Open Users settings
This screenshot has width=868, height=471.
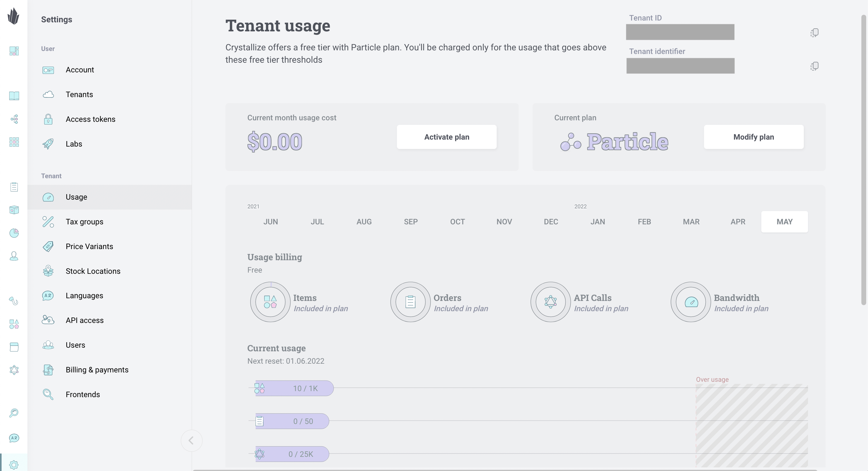tap(109, 345)
